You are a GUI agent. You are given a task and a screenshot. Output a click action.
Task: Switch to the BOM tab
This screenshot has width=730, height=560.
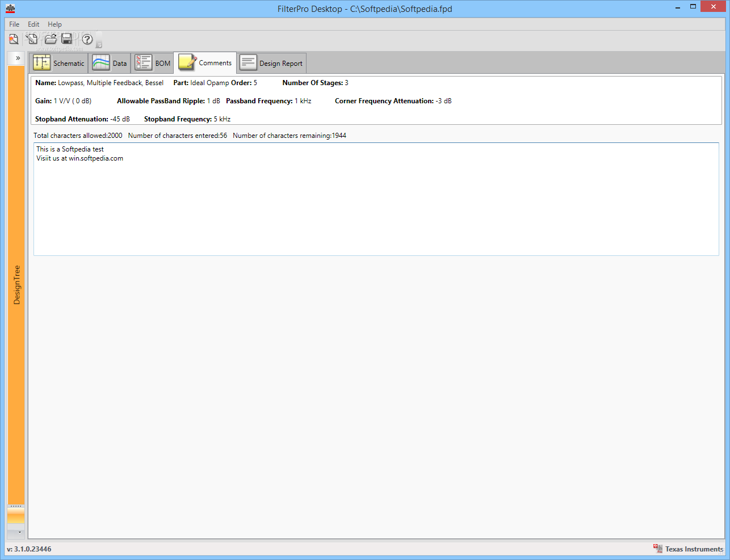coord(152,63)
